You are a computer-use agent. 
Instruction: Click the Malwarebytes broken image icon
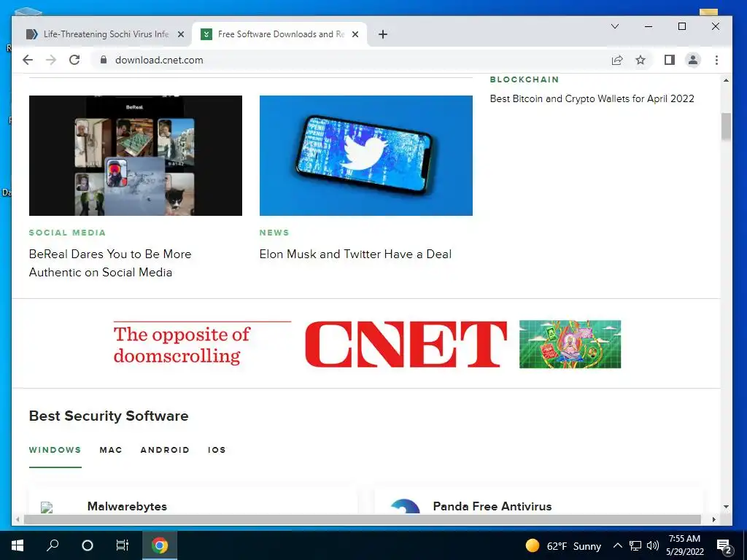coord(47,507)
